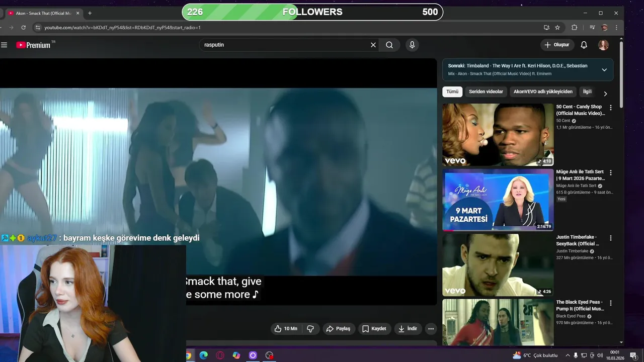Image resolution: width=644 pixels, height=362 pixels.
Task: Select the Tümü filter chip
Action: (452, 92)
